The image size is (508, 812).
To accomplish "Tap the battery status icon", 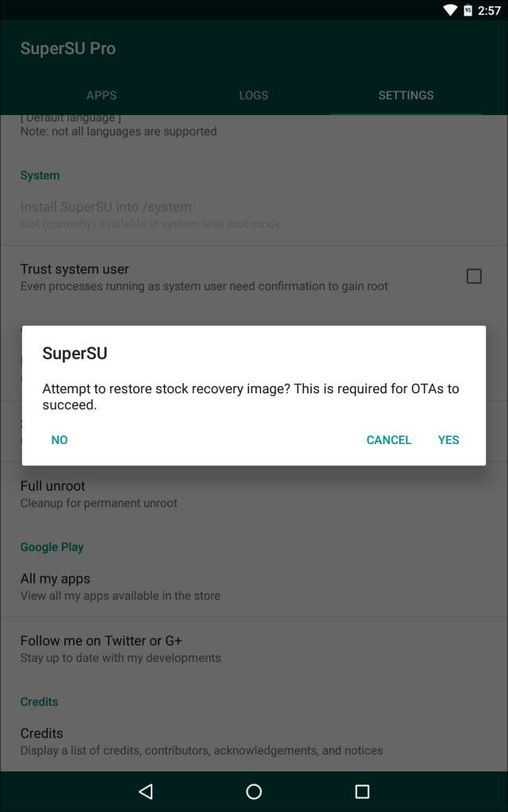I will 468,10.
